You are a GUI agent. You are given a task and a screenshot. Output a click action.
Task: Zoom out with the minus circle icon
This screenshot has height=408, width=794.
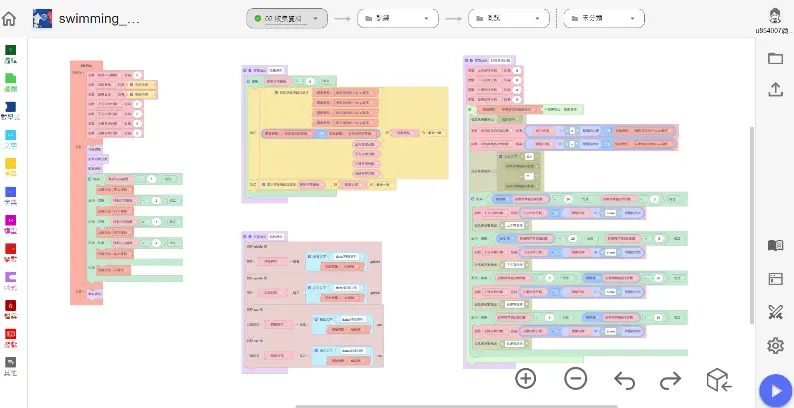pos(576,379)
